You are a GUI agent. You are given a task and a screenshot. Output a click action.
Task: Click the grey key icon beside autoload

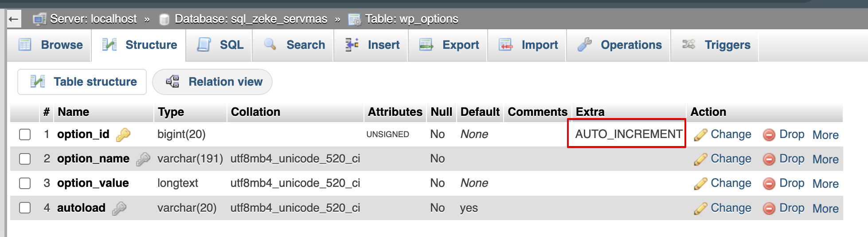119,208
